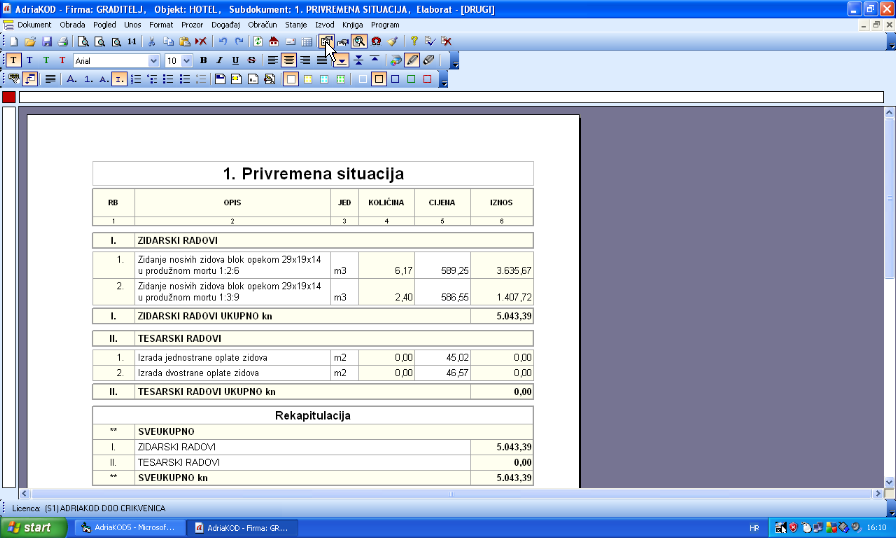Click AdriaKOD Firma taskbar button
896x538 pixels.
tap(242, 528)
